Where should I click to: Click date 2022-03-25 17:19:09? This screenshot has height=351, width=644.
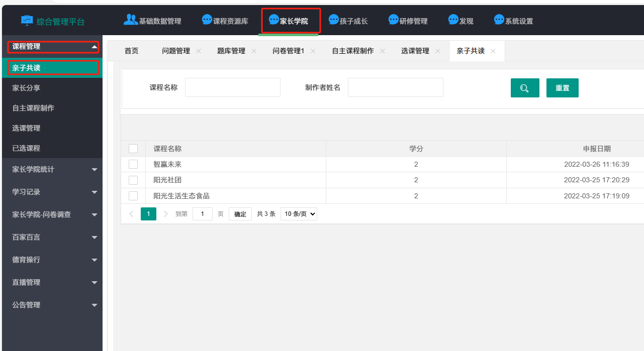597,196
